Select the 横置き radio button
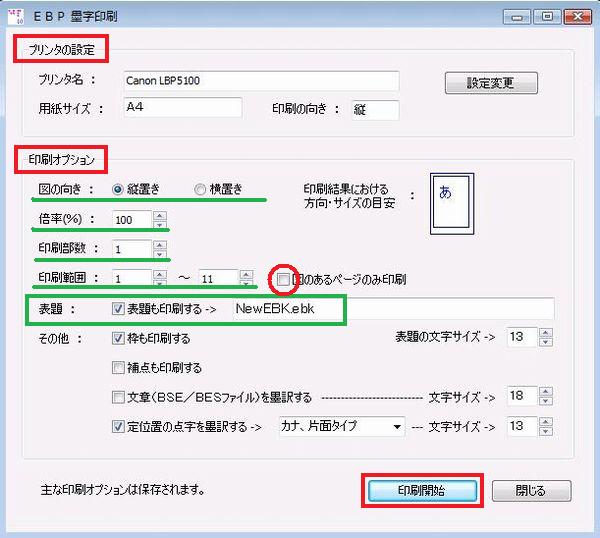Viewport: 600px width, 538px height. [200, 189]
